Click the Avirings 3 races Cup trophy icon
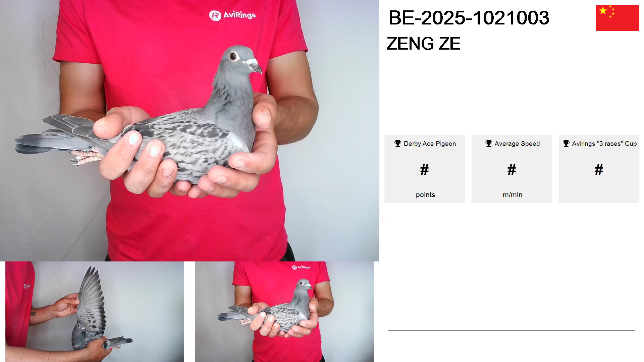The width and height of the screenshot is (644, 362). [x=566, y=143]
